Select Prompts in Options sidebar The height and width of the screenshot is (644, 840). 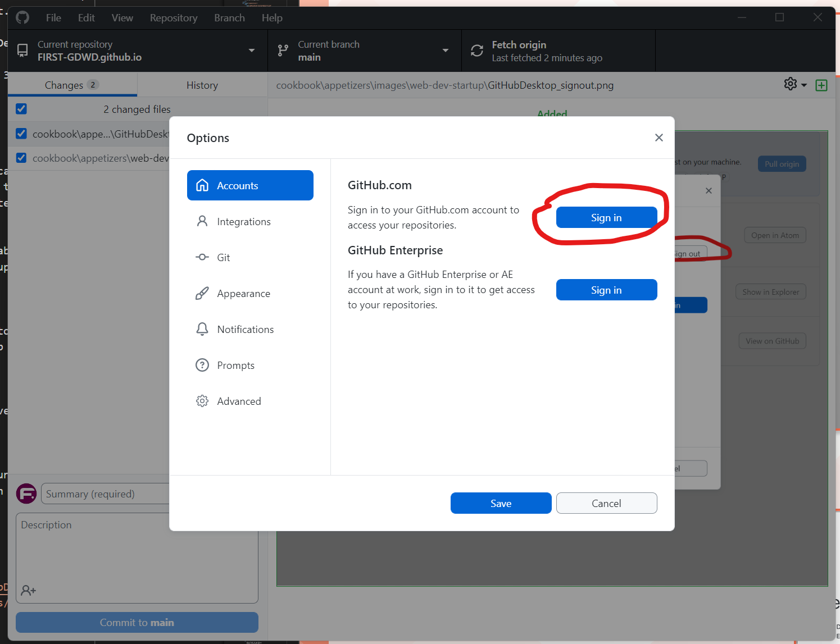(250, 365)
